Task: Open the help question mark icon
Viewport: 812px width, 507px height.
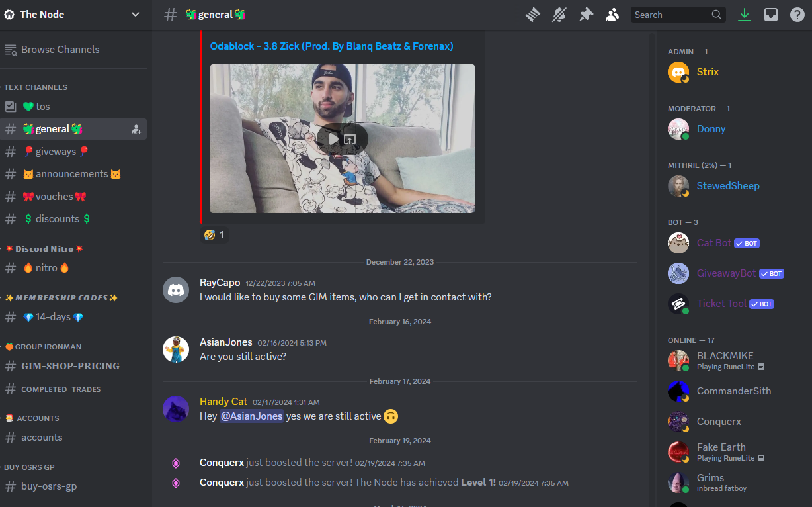Action: (x=797, y=15)
